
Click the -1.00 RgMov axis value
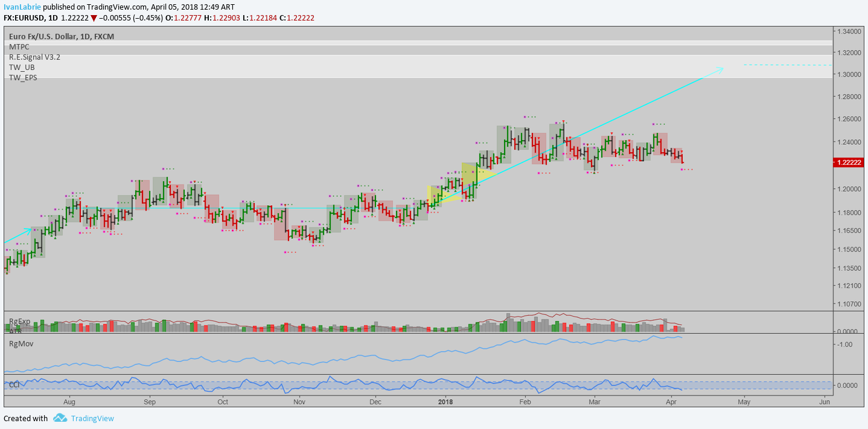point(844,345)
